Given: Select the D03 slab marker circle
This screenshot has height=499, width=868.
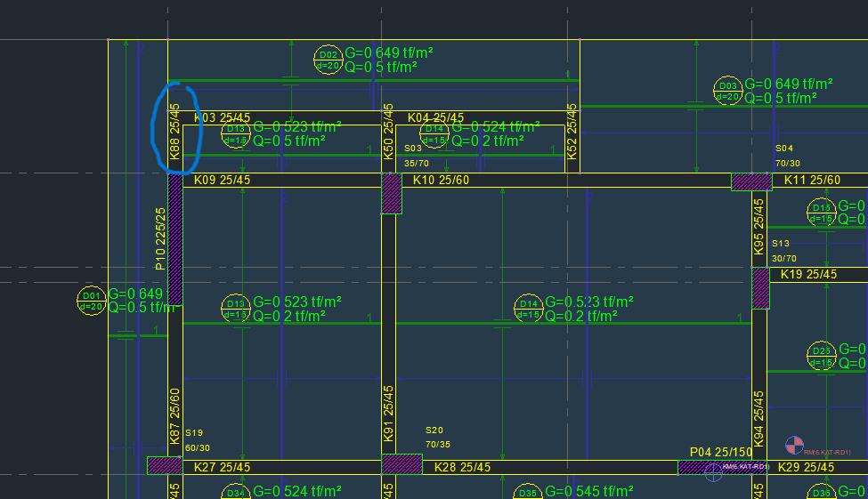Looking at the screenshot, I should pos(727,91).
